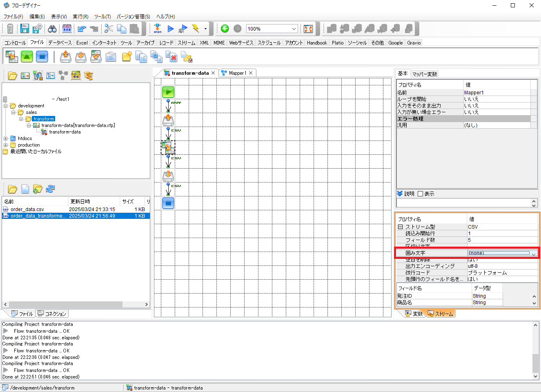Image resolution: width=541 pixels, height=392 pixels.
Task: Collapse the development folder
Action: 6,106
